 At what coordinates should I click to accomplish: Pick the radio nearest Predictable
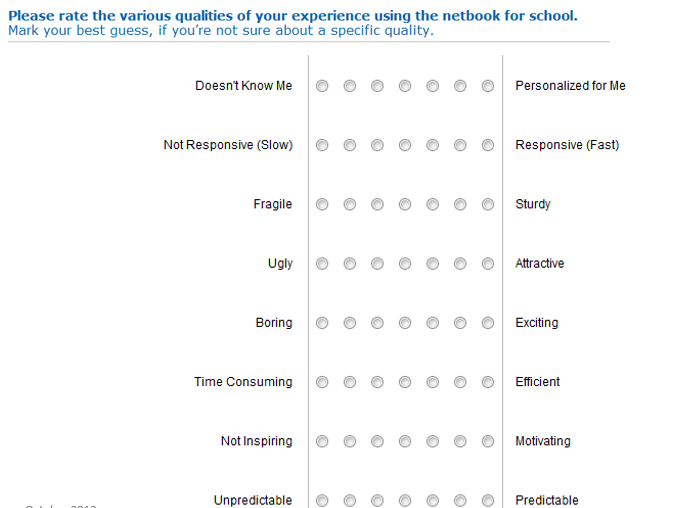pyautogui.click(x=488, y=501)
